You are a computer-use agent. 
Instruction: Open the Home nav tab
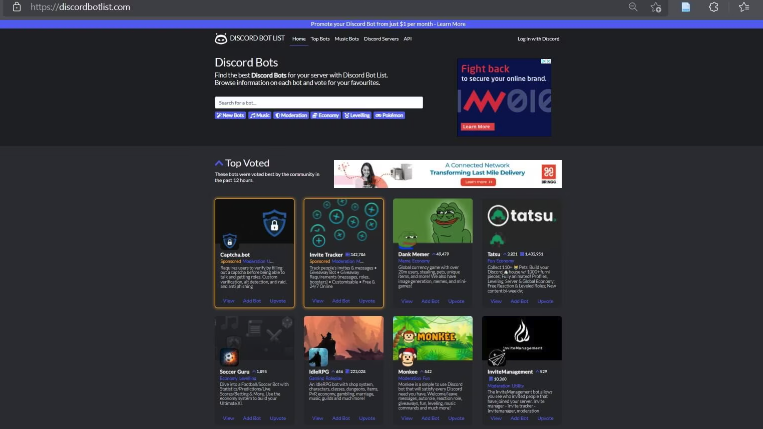[299, 39]
